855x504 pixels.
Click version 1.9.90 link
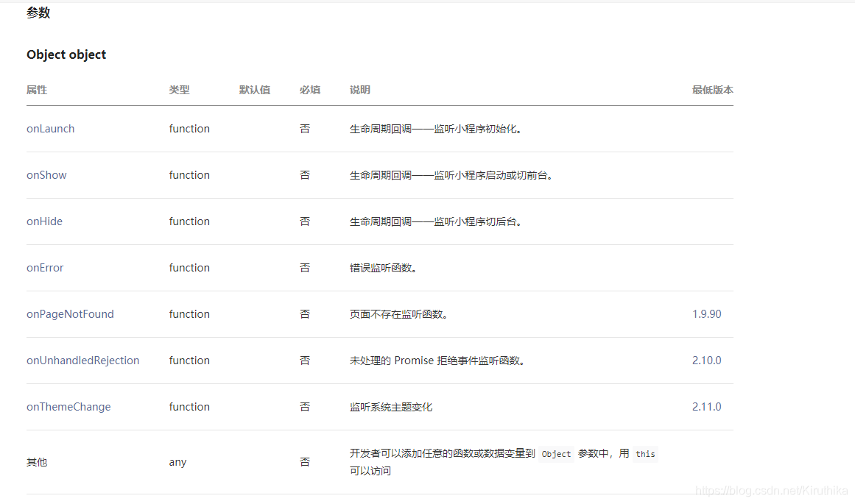(x=707, y=314)
